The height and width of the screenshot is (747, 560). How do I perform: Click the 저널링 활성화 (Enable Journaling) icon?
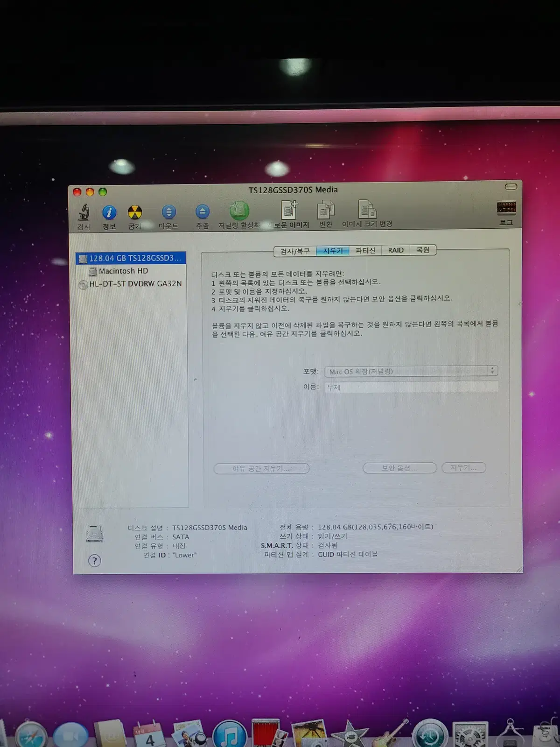coord(239,211)
